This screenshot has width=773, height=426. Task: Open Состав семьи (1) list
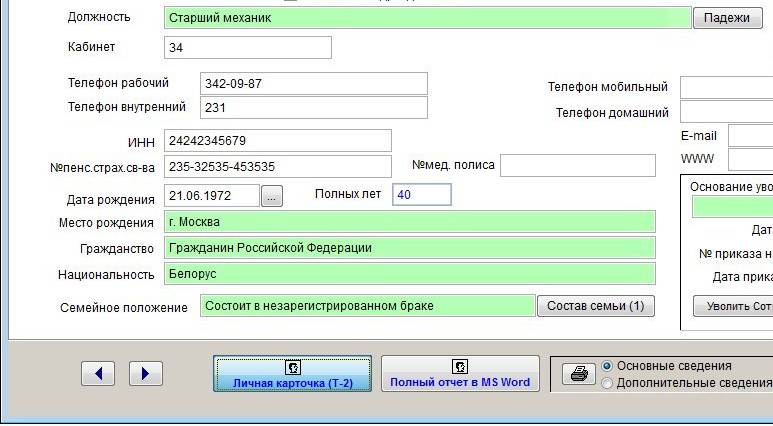[596, 306]
